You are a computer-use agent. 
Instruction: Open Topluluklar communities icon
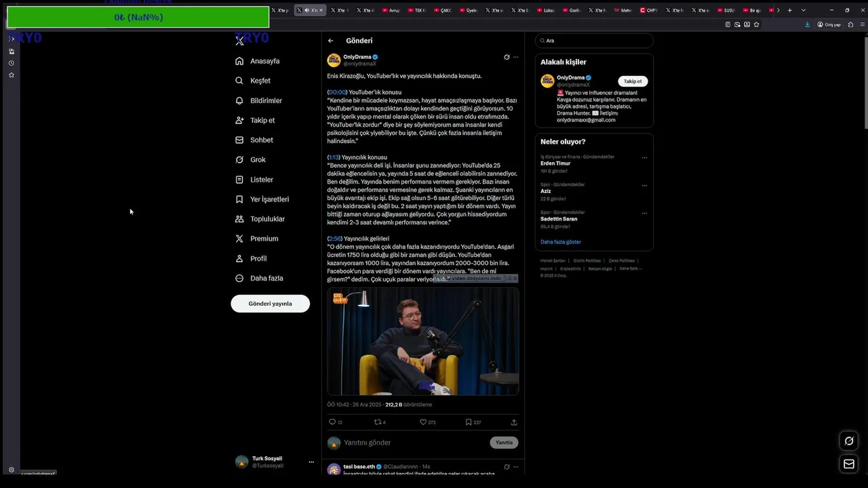pos(239,219)
